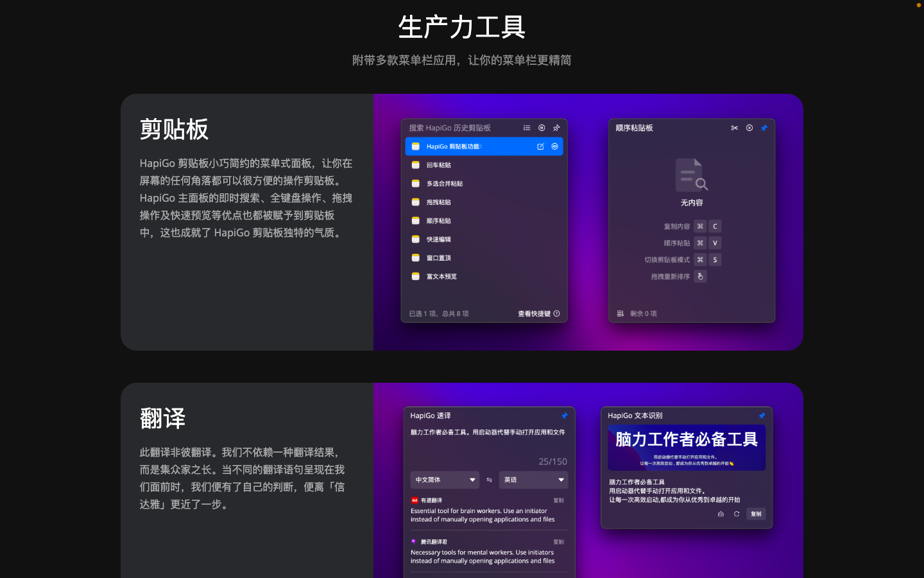Screen dimensions: 924x578
Task: Toggle the blue pin in the 顺序粘贴板 panel
Action: coord(764,128)
